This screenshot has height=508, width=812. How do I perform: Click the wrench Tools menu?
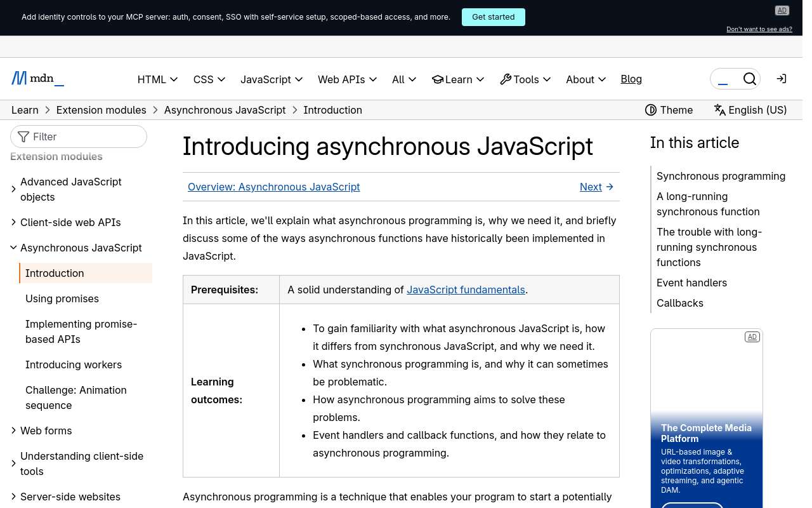pos(525,79)
